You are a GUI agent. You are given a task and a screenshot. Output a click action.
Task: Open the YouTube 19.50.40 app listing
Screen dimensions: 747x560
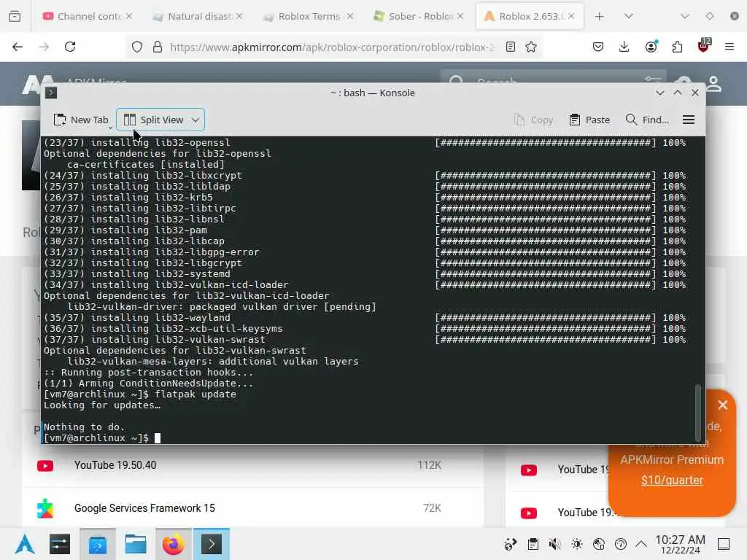115,465
